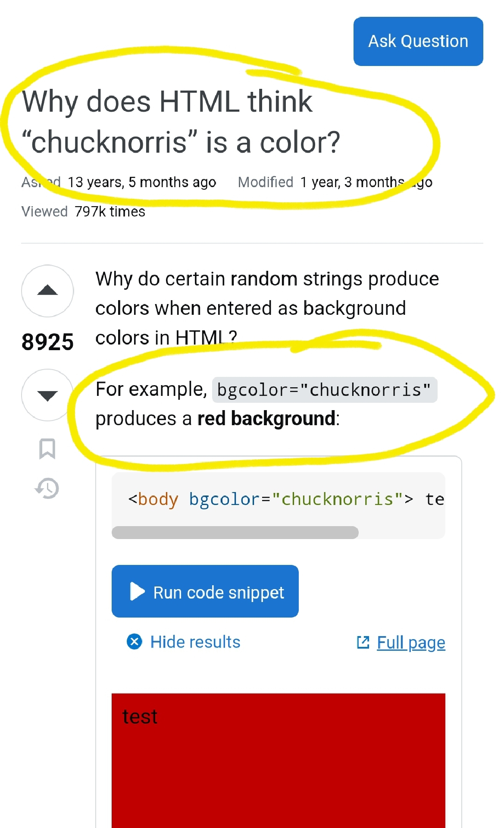Bookmark this question
The image size is (504, 828).
point(47,449)
